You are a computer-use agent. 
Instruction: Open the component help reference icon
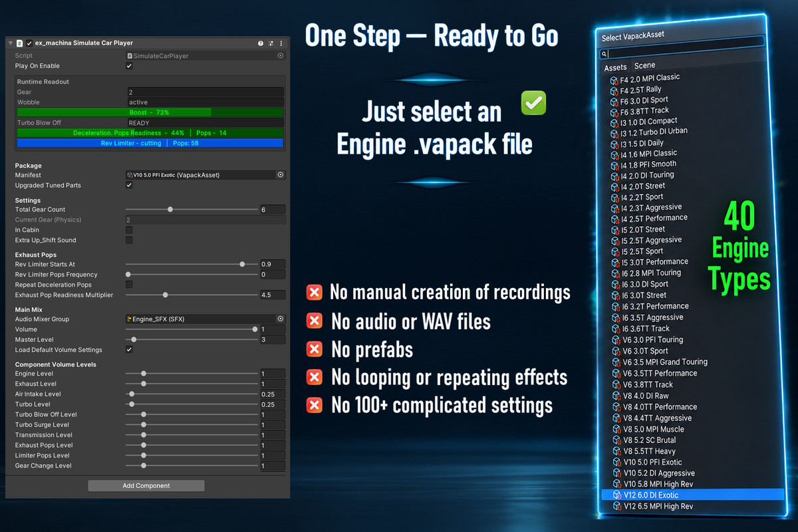click(261, 43)
